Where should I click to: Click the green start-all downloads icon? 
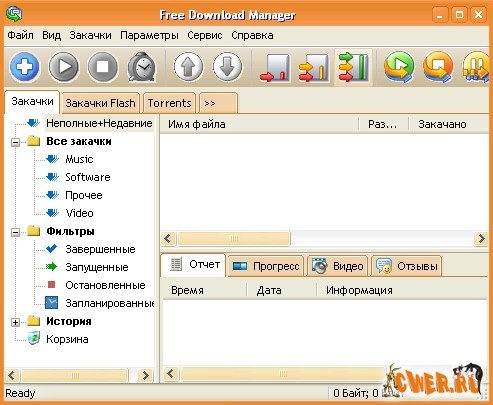[399, 67]
